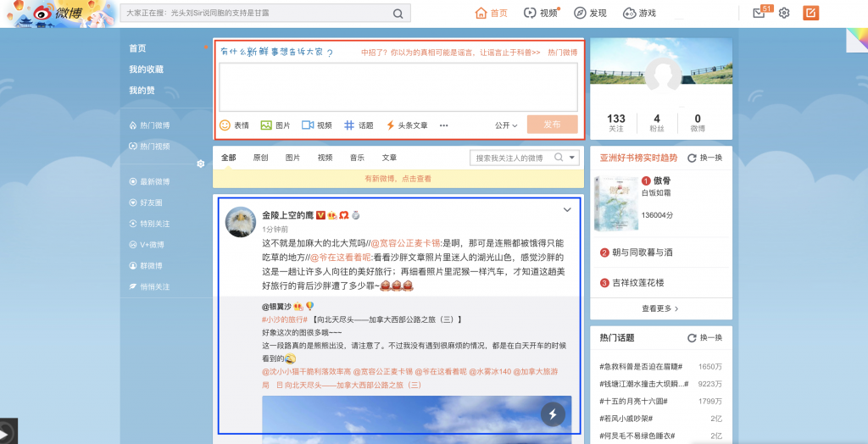Open 我的赞 in sidebar
The height and width of the screenshot is (444, 868).
tap(142, 90)
